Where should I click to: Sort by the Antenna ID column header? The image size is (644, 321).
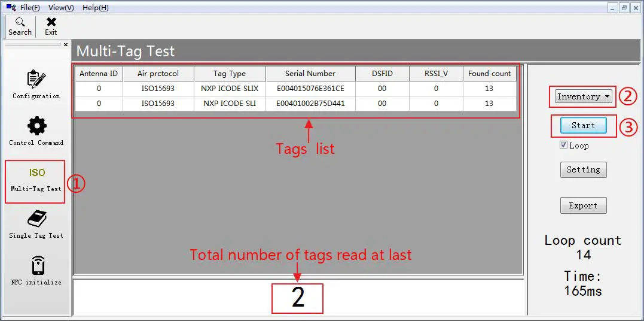coord(99,74)
